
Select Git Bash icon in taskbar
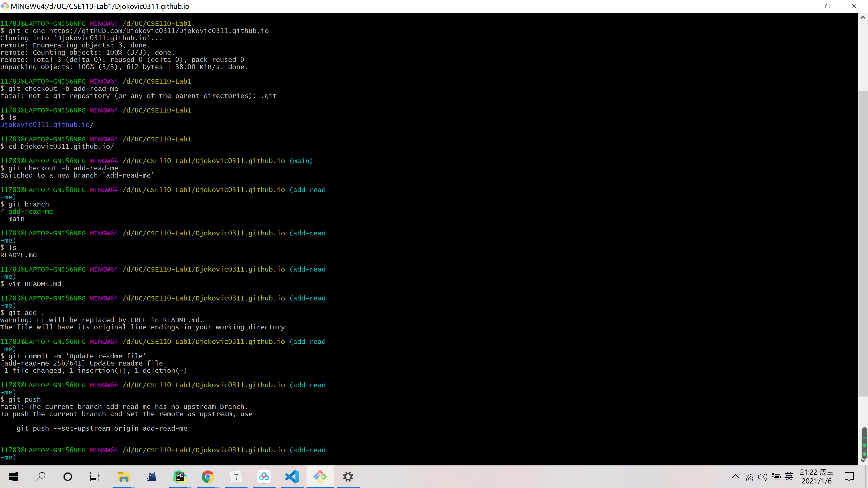point(320,476)
